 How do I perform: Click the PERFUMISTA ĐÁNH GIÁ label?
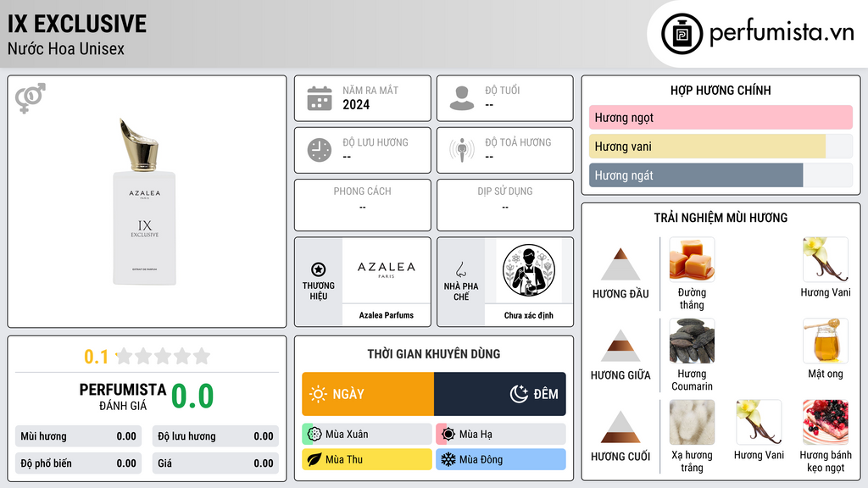[123, 396]
